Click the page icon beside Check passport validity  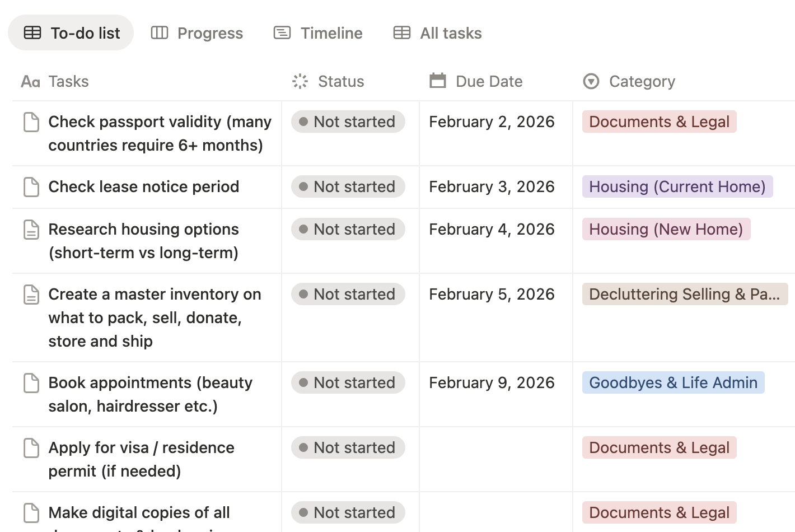(x=31, y=122)
